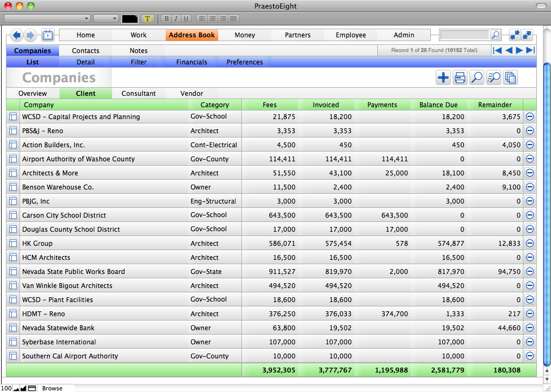
Task: Open the TV monitor icon next to Home
Action: 48,35
